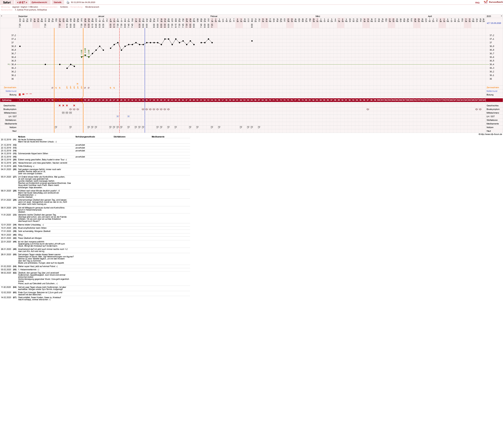Click the S mucus symbol on cycle day 11
Screen dimensions: 503x448
pos(56,88)
